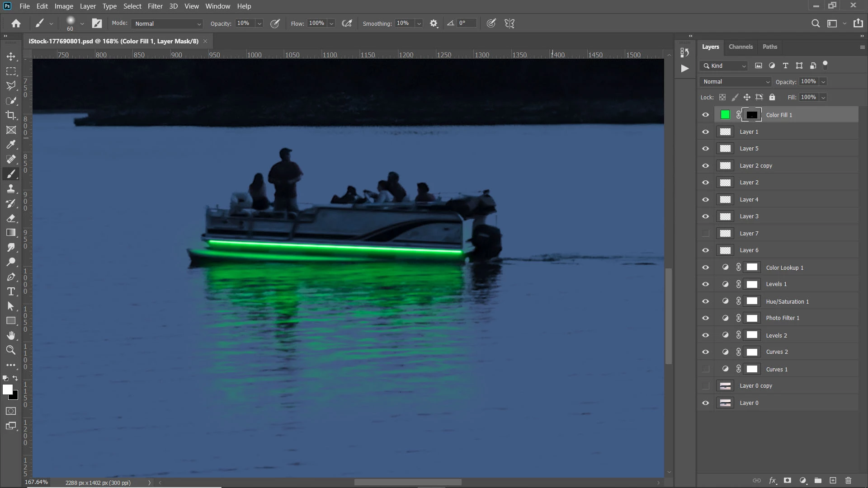Select the Crop tool
Image resolution: width=868 pixels, height=488 pixels.
(x=11, y=115)
